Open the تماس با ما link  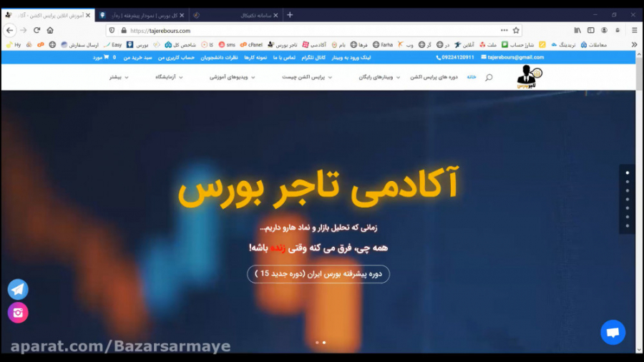[x=284, y=57]
